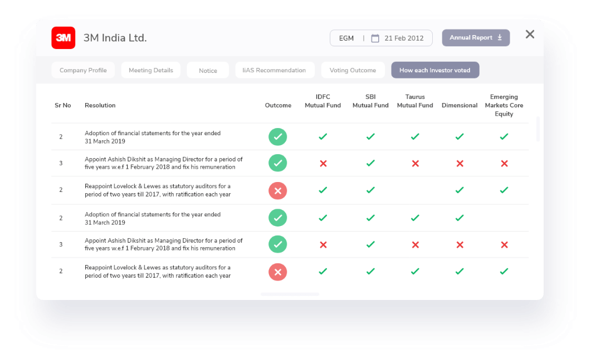The image size is (591, 364).
Task: Click Taurus green check in the first row
Action: [415, 136]
